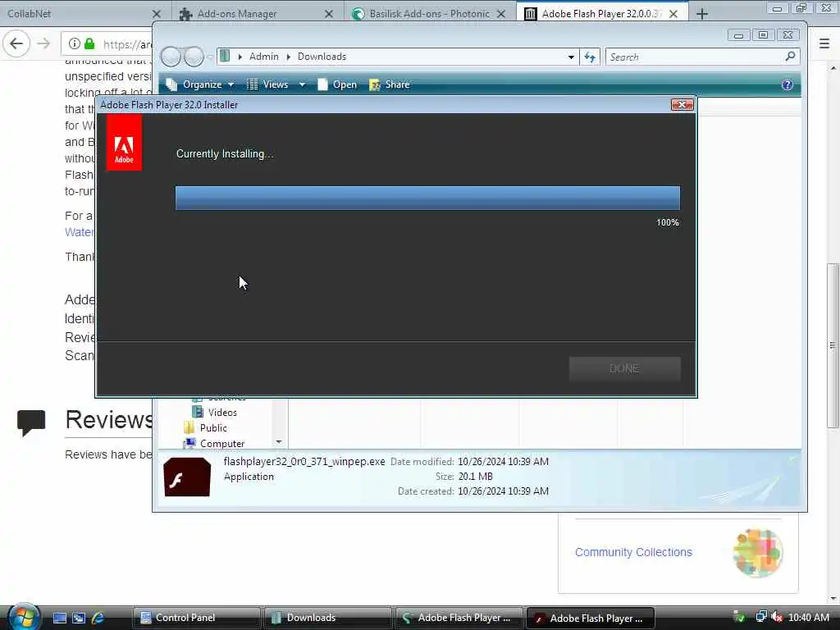Click the green tray icon with checkmark
840x630 pixels.
coord(739,617)
